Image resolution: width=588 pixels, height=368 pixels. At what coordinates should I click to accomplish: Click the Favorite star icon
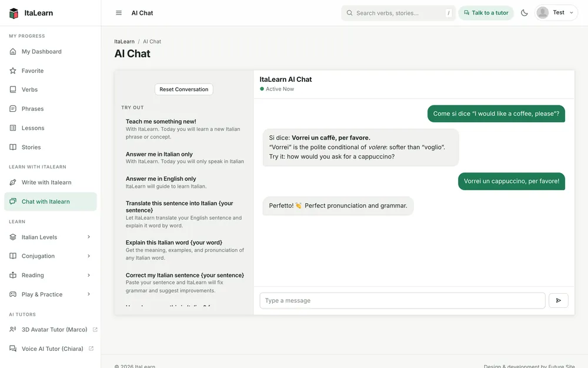pos(13,71)
